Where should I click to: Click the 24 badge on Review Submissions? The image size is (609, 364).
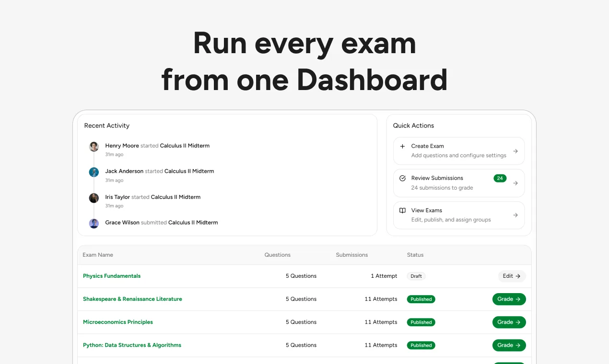(500, 178)
